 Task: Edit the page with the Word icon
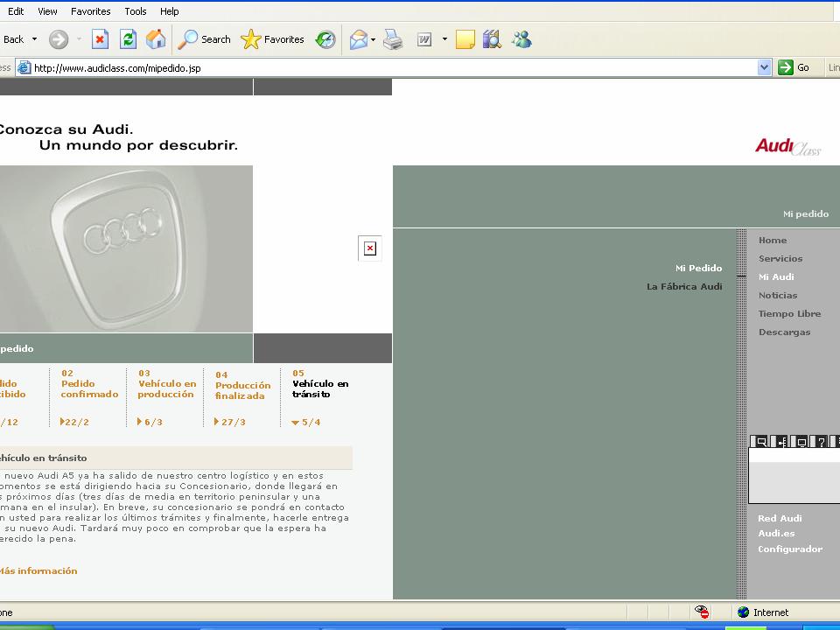(x=424, y=39)
